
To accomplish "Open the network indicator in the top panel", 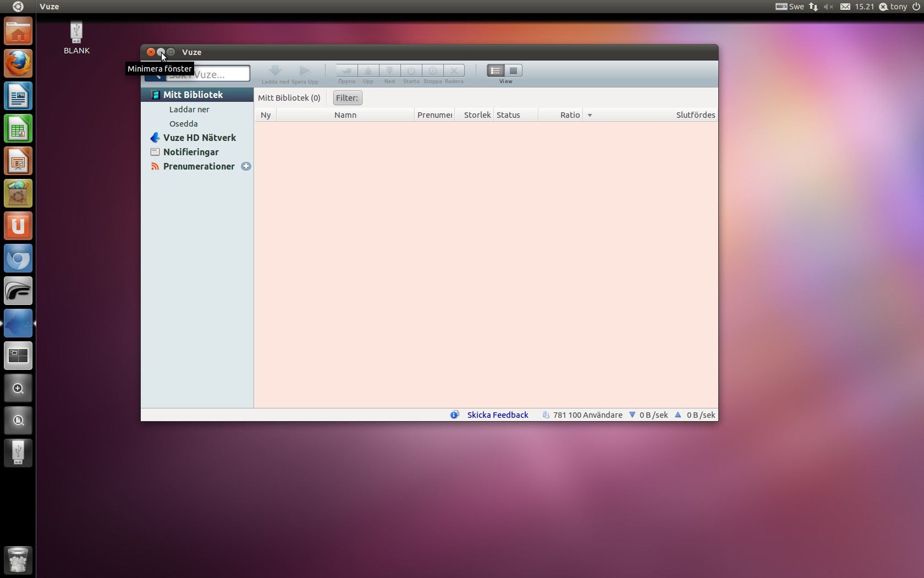I will pos(813,7).
